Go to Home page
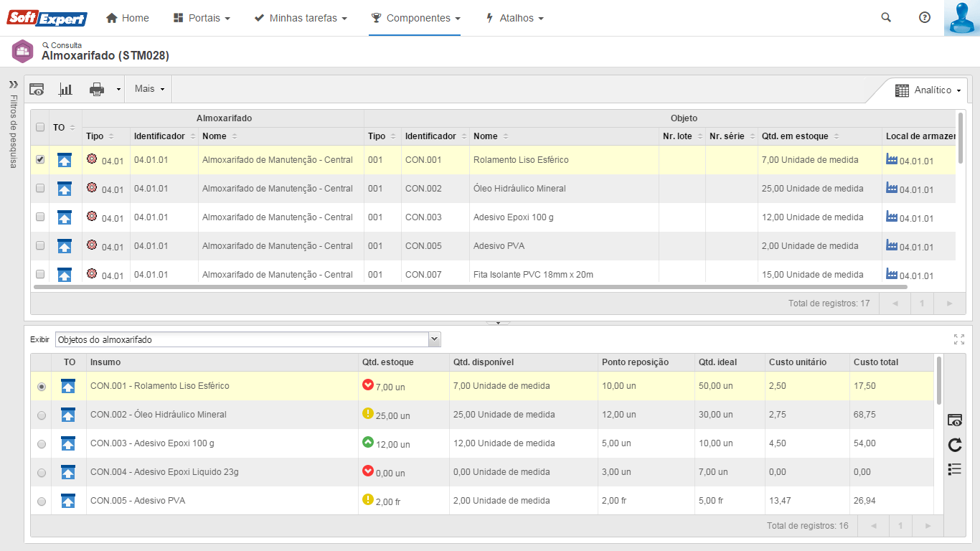This screenshot has width=980, height=551. (x=128, y=18)
